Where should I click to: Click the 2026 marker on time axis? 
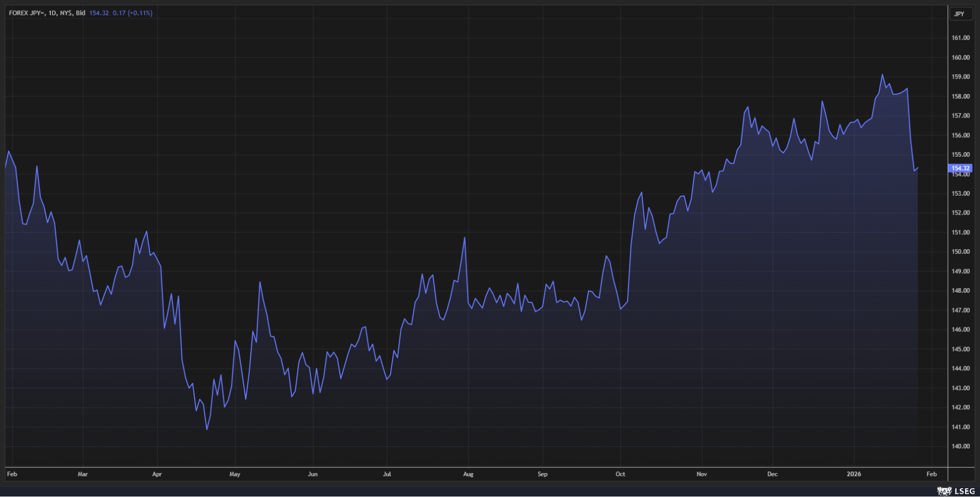(x=853, y=474)
